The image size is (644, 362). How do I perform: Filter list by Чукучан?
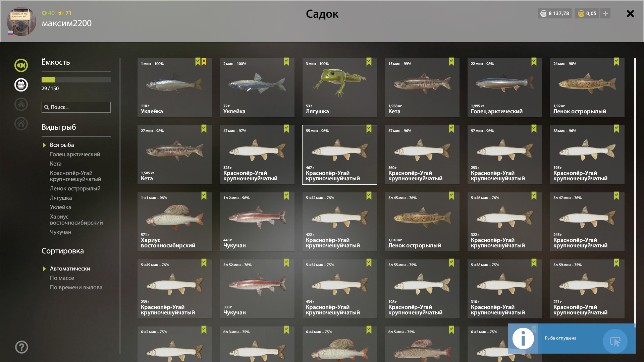[x=61, y=232]
